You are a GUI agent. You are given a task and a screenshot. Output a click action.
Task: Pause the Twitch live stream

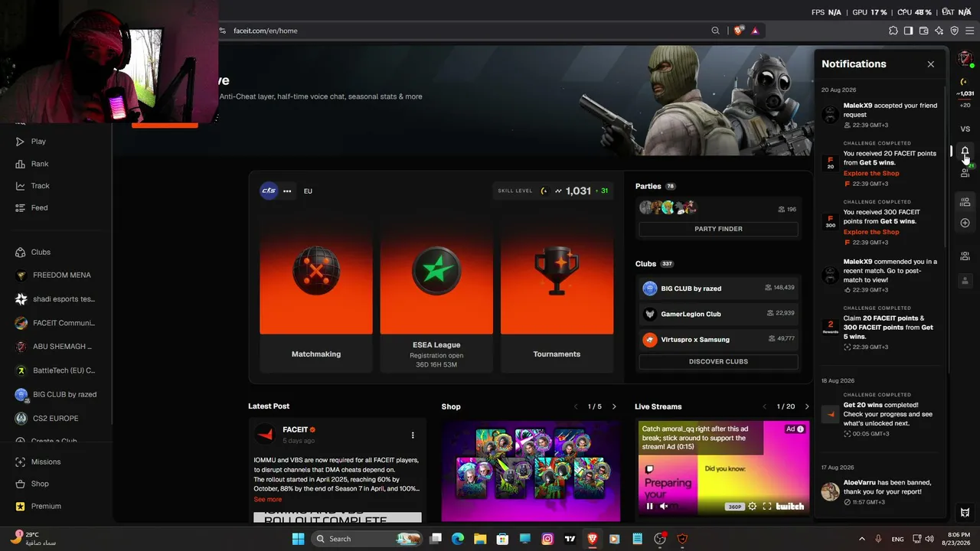point(649,506)
